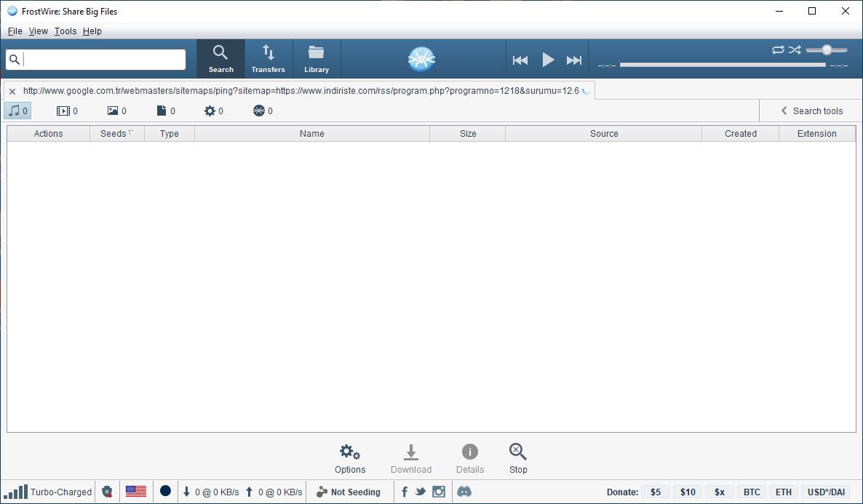Open FrostWire Discord channel

[x=464, y=492]
